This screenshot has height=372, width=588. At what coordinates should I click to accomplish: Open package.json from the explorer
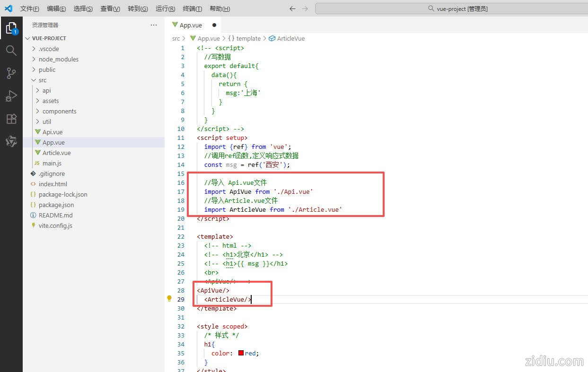tap(56, 205)
